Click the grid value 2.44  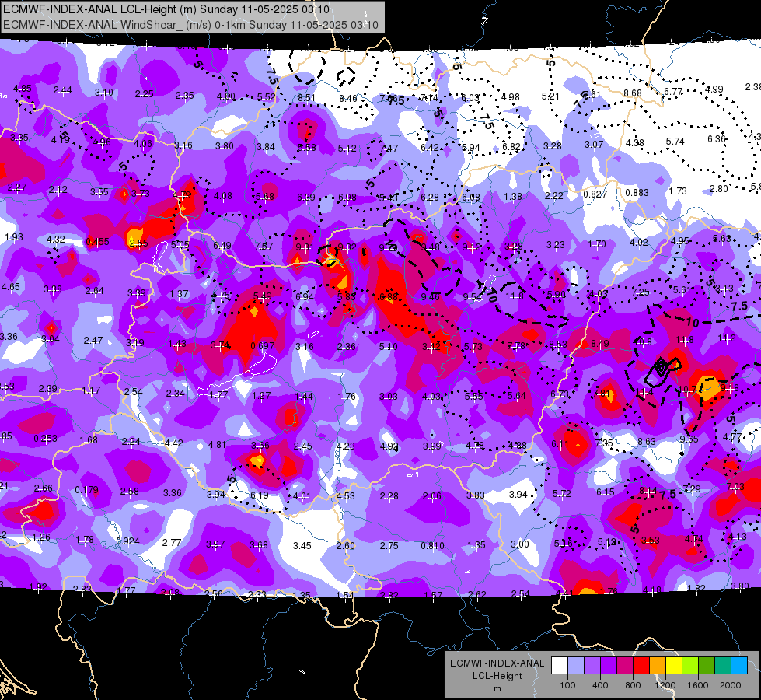pyautogui.click(x=63, y=89)
